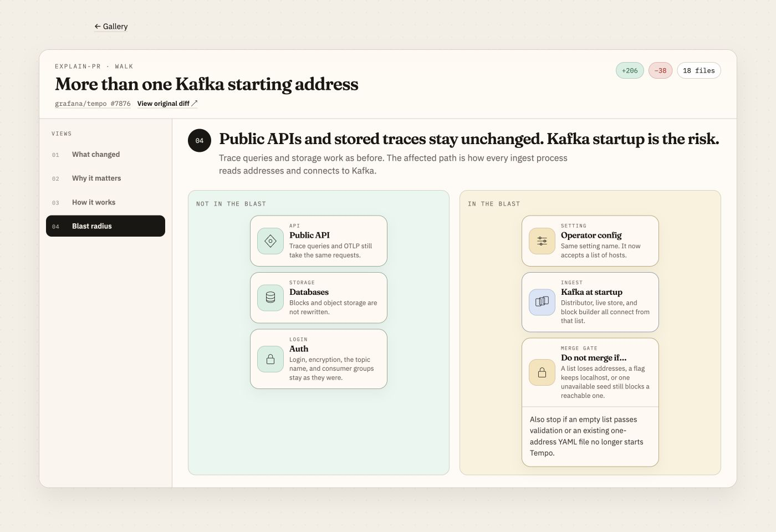Click 'Distributor, live store' description
The image size is (776, 532).
[605, 312]
